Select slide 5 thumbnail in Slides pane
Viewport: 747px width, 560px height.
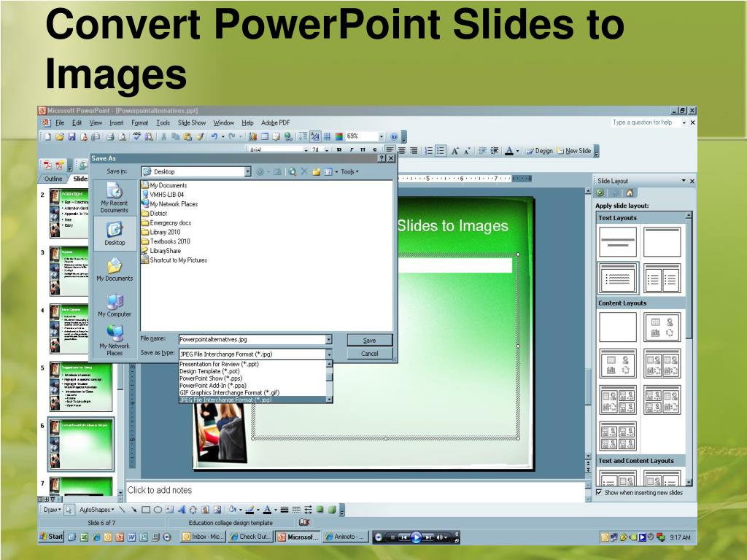[x=80, y=386]
